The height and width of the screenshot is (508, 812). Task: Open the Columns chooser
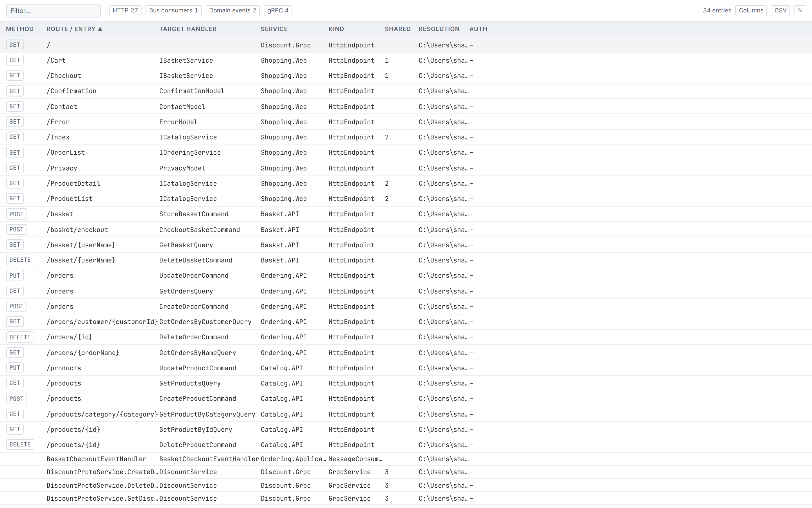tap(751, 10)
